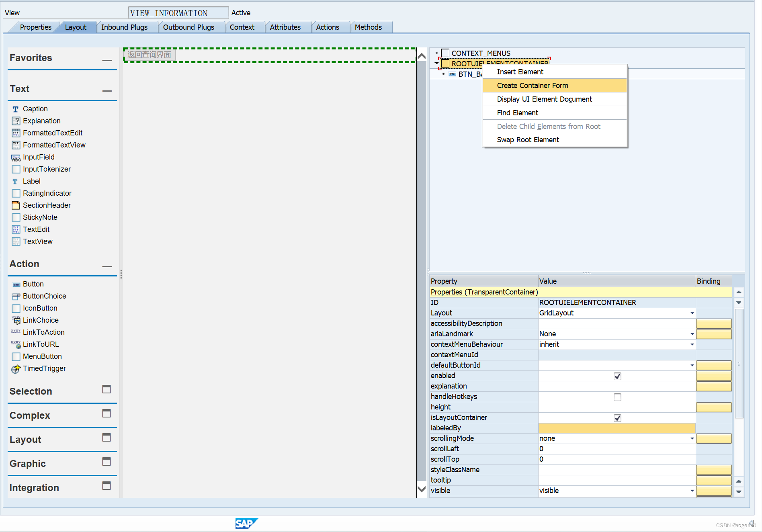Open the Properties tab
This screenshot has width=762, height=532.
(x=35, y=27)
